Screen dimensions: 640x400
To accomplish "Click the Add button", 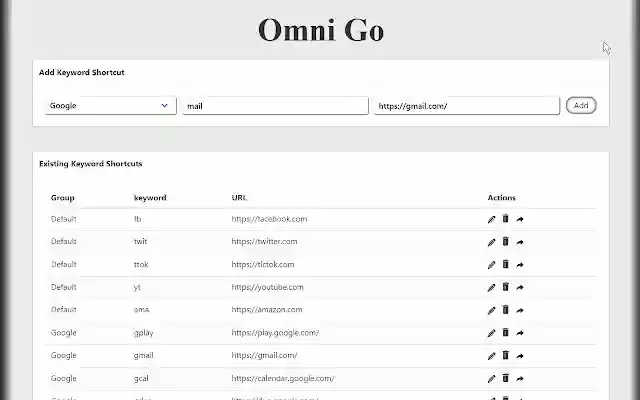I will pos(581,105).
